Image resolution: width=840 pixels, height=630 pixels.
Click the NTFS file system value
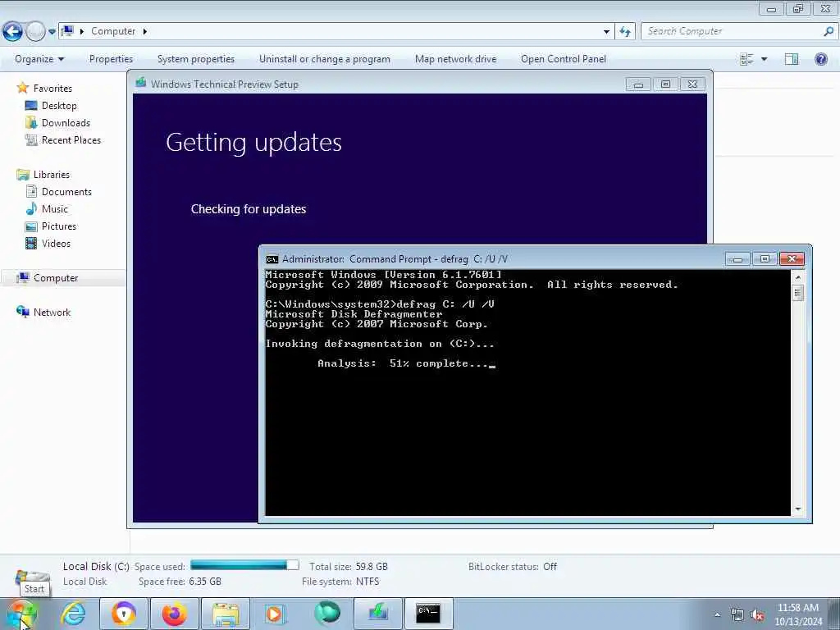point(367,582)
